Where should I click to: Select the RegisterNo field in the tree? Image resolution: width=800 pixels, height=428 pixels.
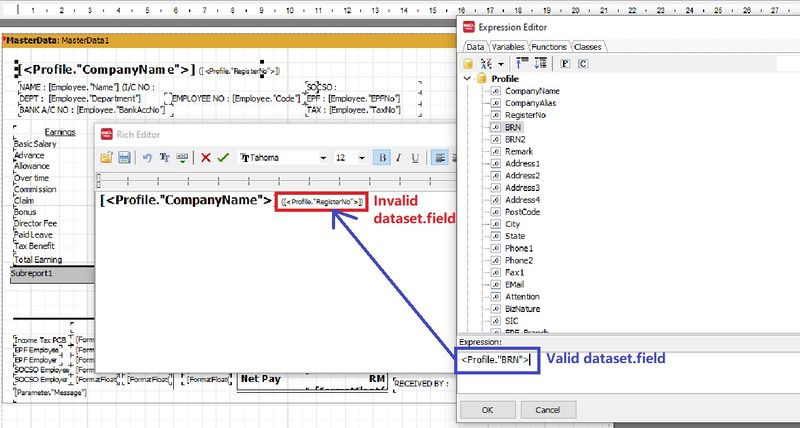pyautogui.click(x=526, y=115)
